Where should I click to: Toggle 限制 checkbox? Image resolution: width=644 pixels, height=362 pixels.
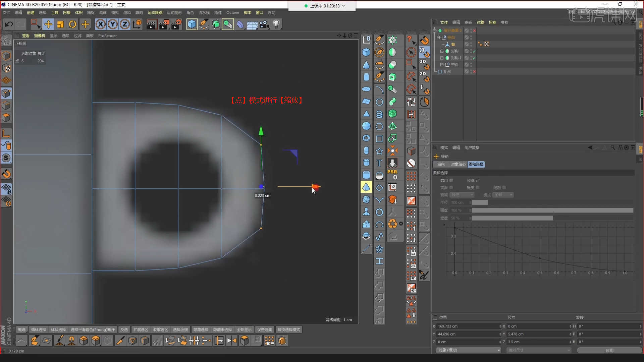504,187
